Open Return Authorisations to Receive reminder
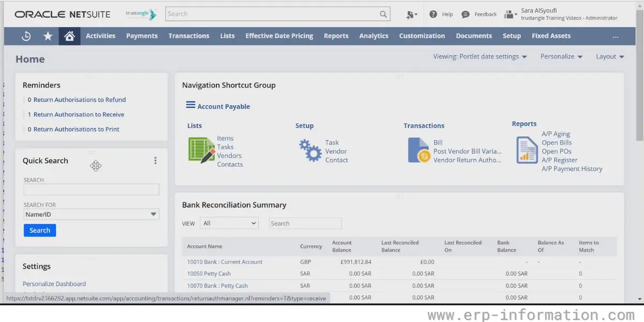Screen dimensions: 644x322 click(x=79, y=114)
